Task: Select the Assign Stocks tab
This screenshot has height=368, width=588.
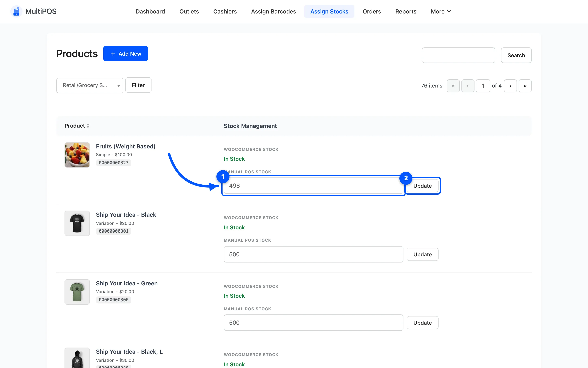Action: (x=329, y=11)
